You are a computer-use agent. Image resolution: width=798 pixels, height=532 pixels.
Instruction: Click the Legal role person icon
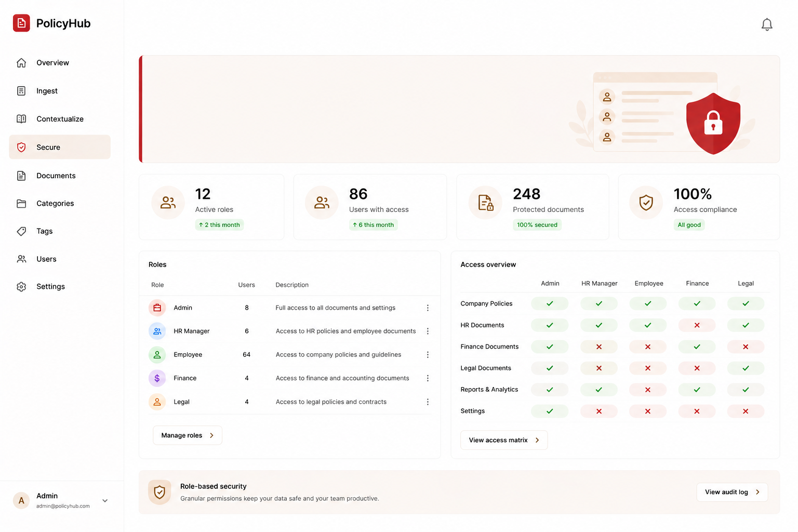tap(157, 402)
